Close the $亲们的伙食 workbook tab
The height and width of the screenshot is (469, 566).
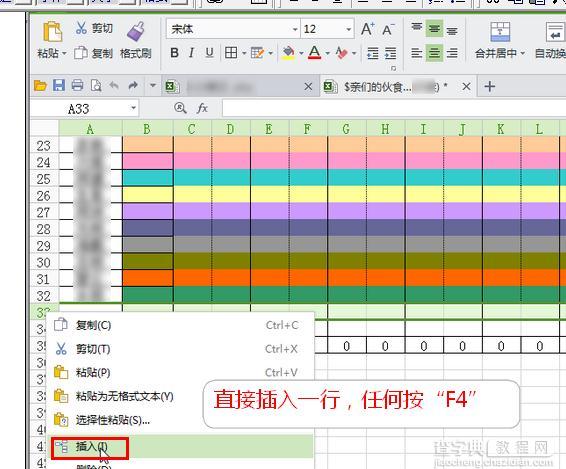coord(466,86)
